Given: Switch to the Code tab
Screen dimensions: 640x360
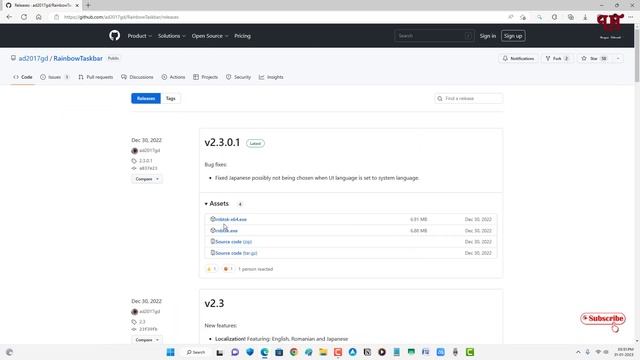Looking at the screenshot, I should (x=23, y=77).
